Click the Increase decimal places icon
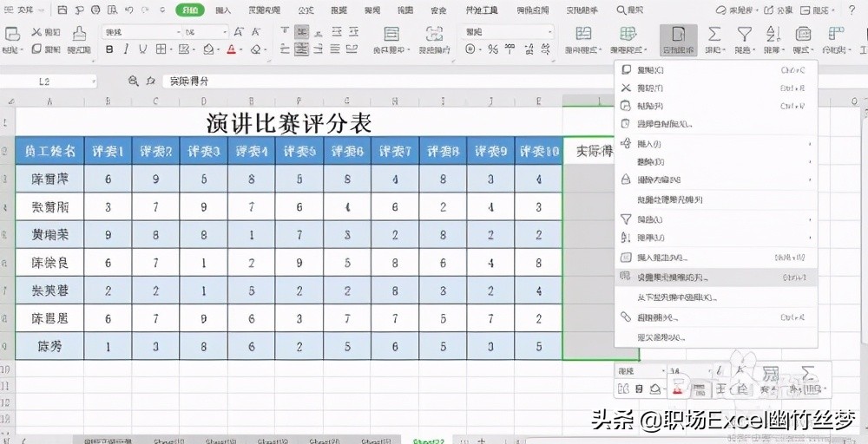Viewport: 868px width, 444px height. click(x=529, y=49)
